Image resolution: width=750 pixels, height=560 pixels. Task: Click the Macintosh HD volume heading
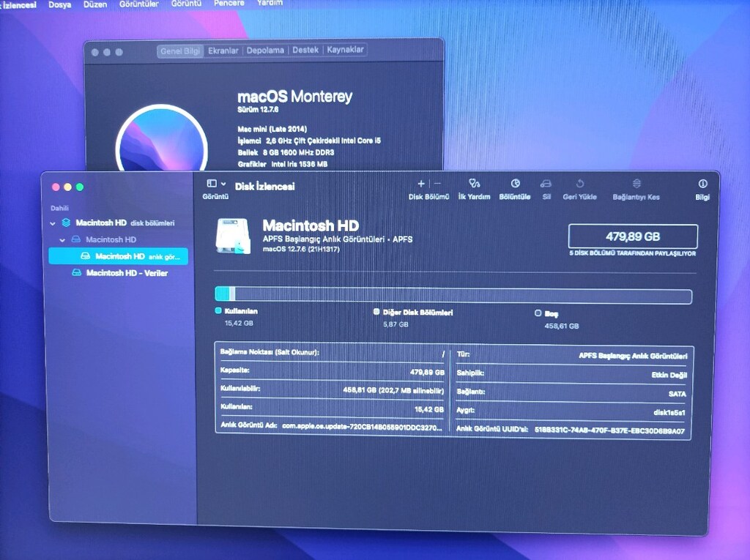pos(311,225)
